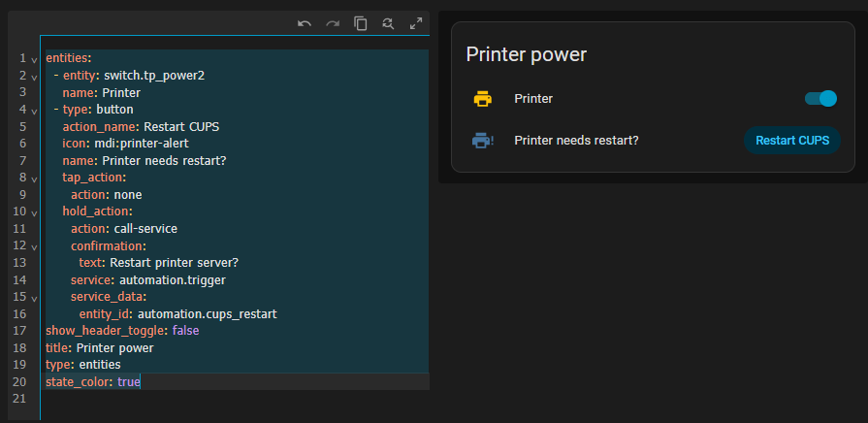Click the redo arrow icon

(x=333, y=23)
